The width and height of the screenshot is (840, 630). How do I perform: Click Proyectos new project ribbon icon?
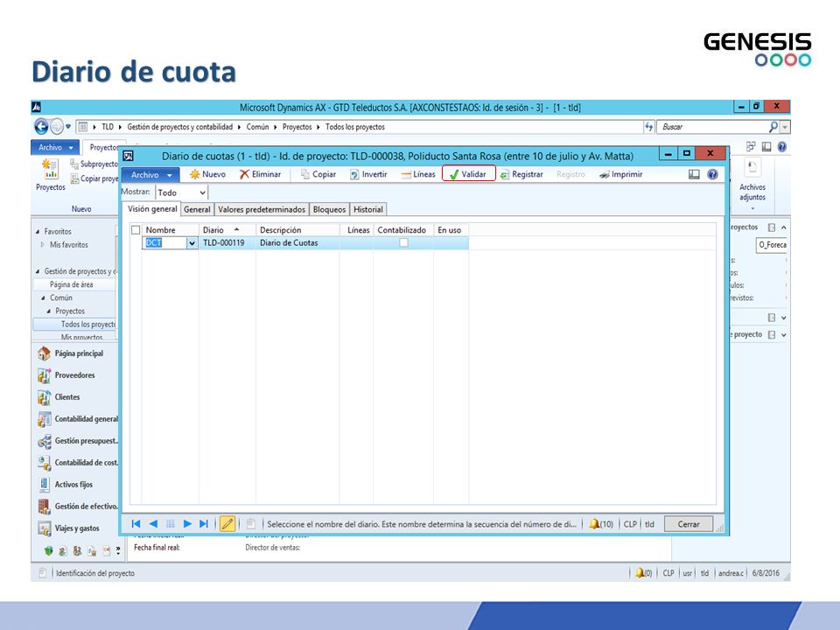tap(51, 175)
